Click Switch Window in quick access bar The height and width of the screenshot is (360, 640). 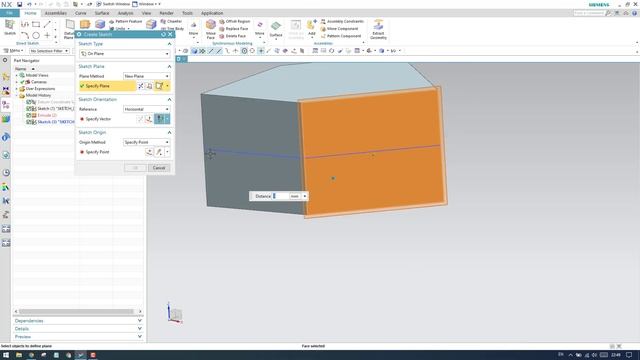coord(113,4)
